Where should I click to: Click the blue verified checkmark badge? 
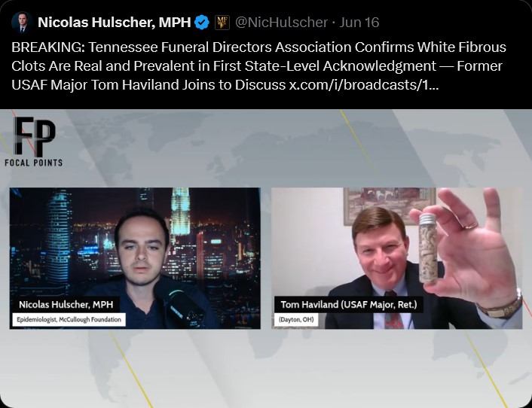point(202,23)
